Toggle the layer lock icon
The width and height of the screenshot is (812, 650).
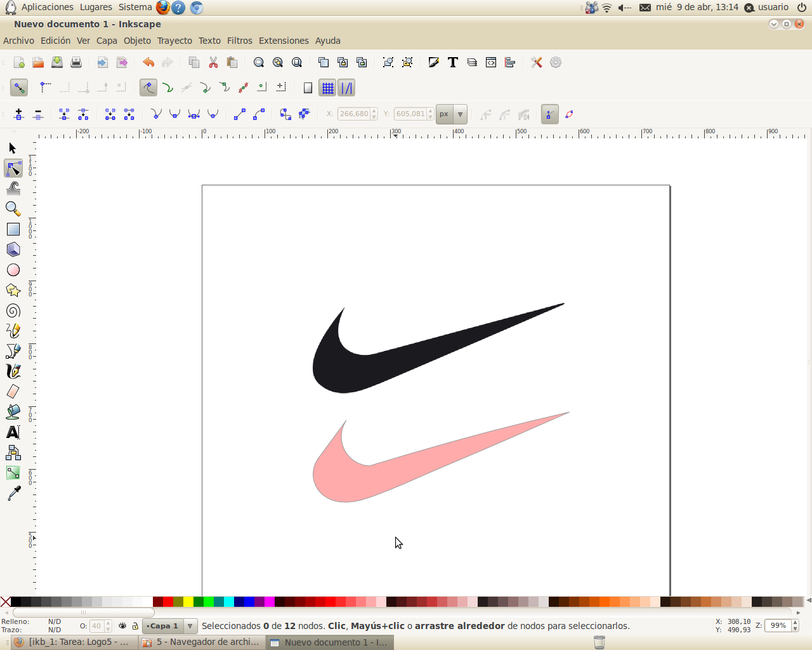pos(135,626)
